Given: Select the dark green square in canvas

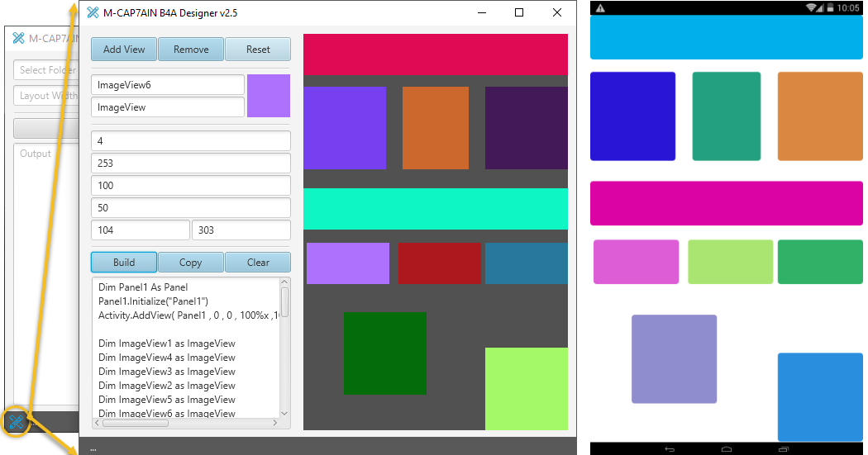Looking at the screenshot, I should (385, 353).
